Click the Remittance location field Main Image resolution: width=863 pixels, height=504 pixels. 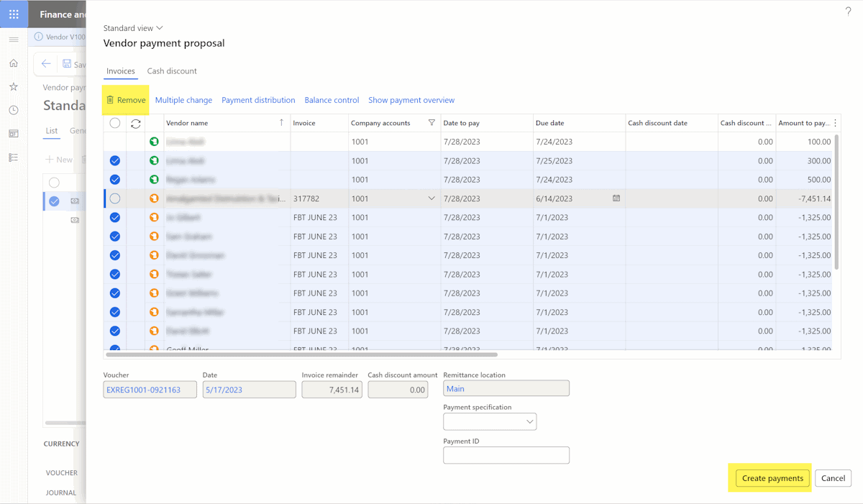pos(506,388)
